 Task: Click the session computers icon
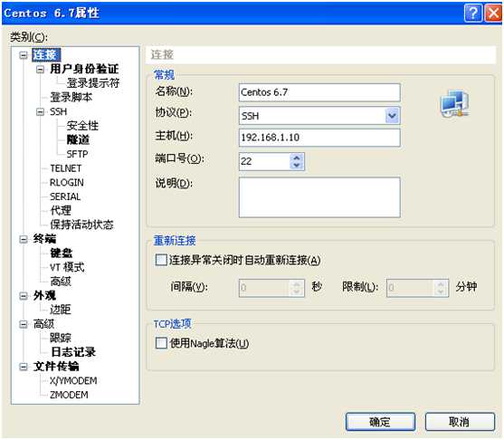454,103
